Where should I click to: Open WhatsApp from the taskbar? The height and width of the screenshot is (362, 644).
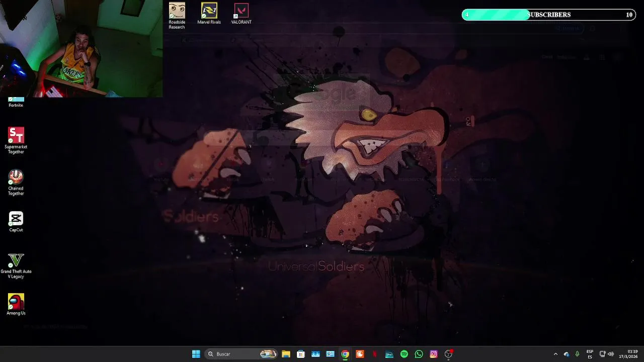[x=419, y=354]
